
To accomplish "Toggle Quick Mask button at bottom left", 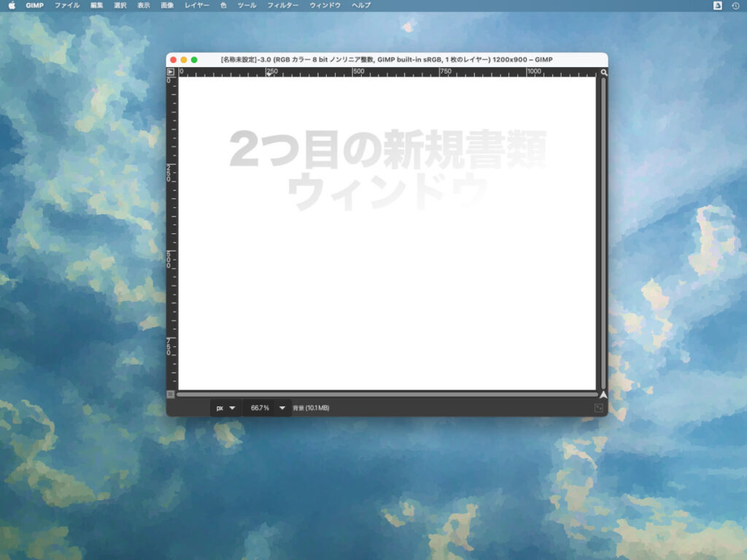I will 171,394.
